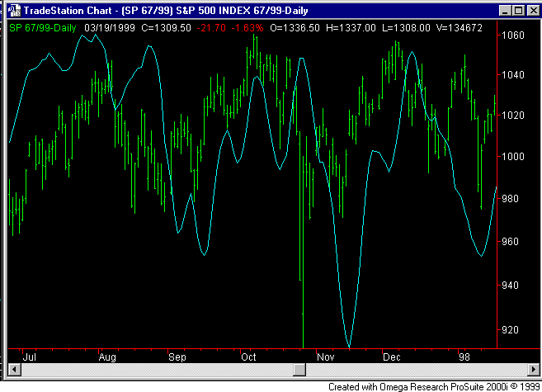Click the 1000 price axis label
The width and height of the screenshot is (542, 392).
coord(513,157)
